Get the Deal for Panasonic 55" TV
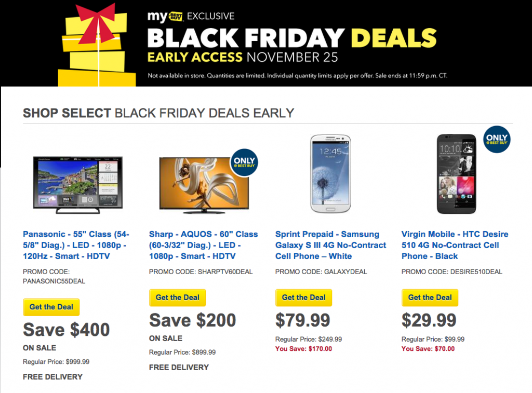 tap(51, 307)
